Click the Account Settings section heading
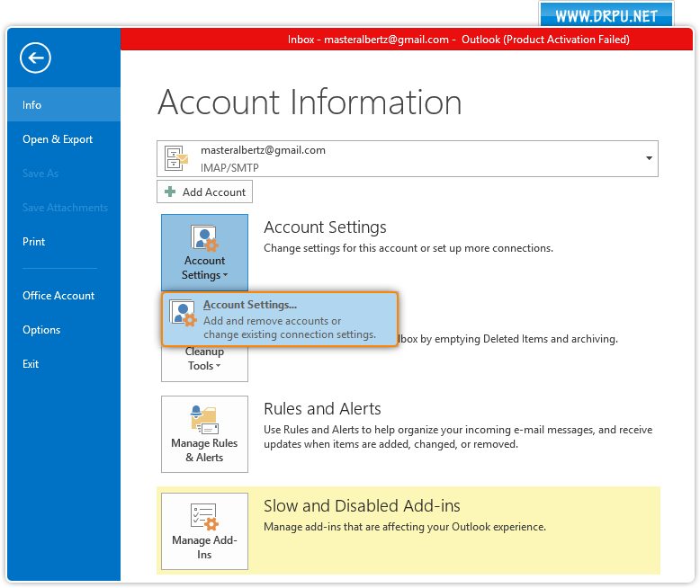Viewport: 700px width, 588px height. (x=325, y=227)
